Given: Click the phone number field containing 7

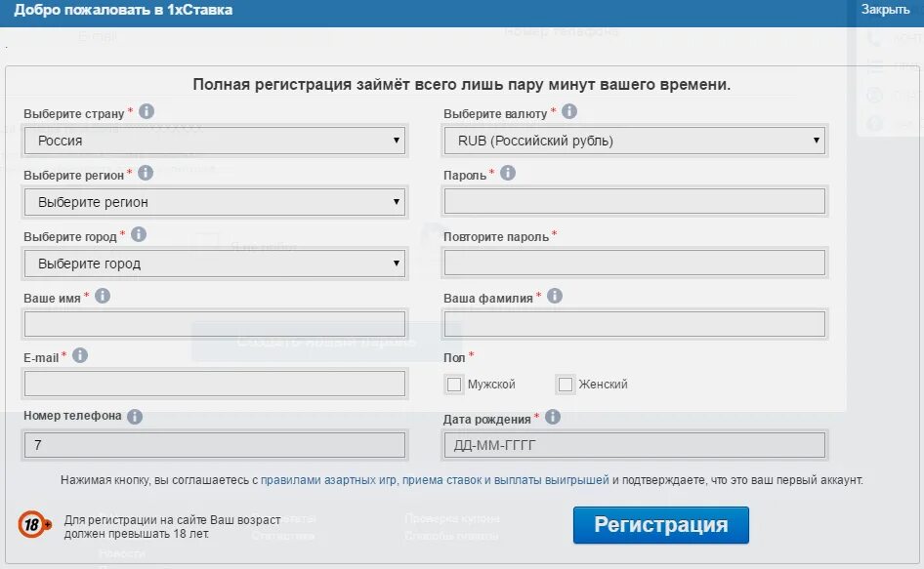Looking at the screenshot, I should click(x=215, y=445).
